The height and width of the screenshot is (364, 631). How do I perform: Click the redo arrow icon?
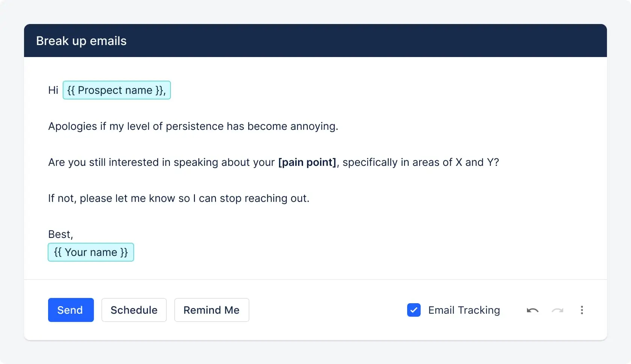[x=557, y=310]
